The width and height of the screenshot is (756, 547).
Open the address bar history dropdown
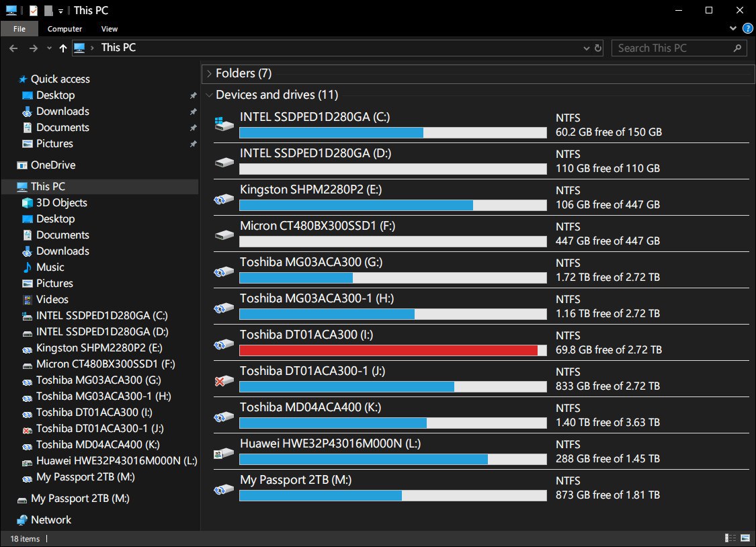(x=586, y=48)
